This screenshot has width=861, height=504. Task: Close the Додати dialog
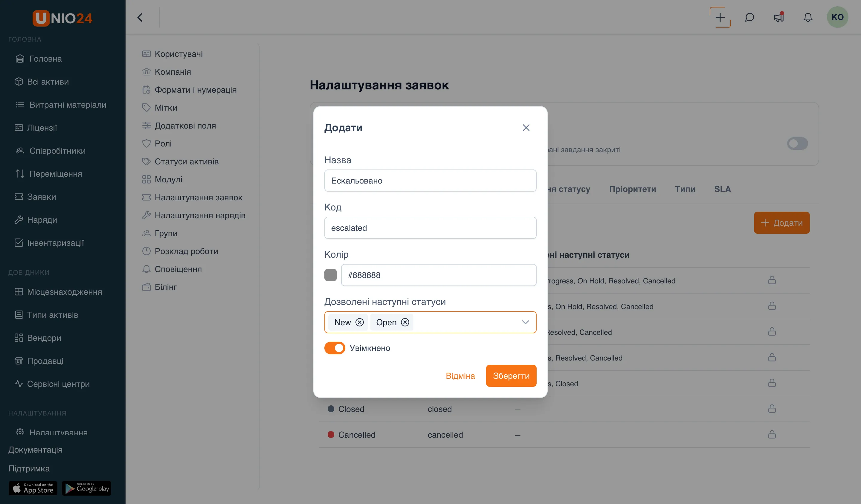(526, 127)
